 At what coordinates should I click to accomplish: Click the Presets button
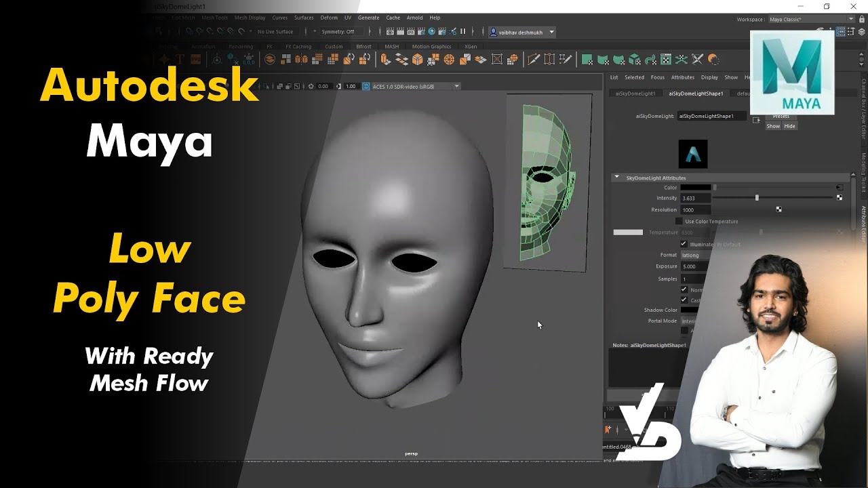tap(781, 117)
